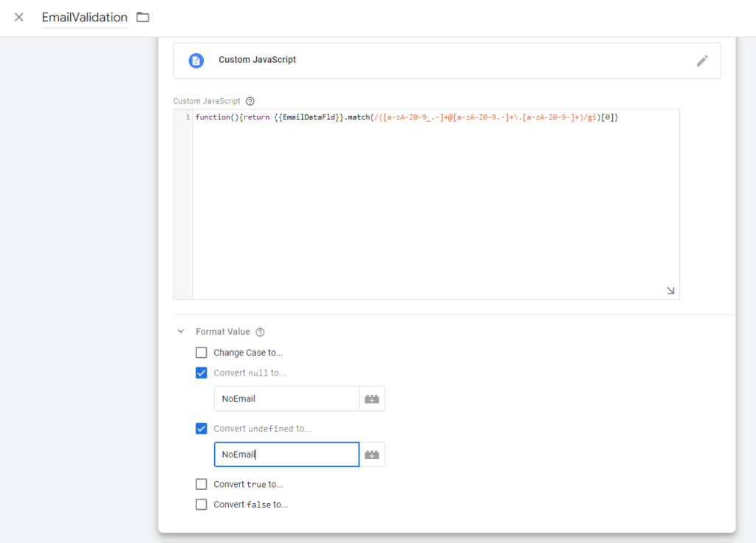Enable Convert true to checkbox

click(x=202, y=484)
